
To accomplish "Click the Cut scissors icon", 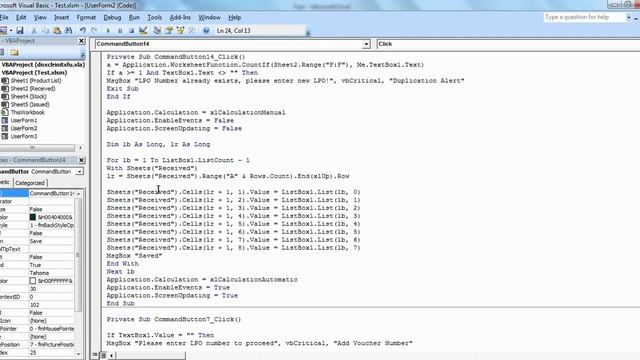I will pos(34,31).
